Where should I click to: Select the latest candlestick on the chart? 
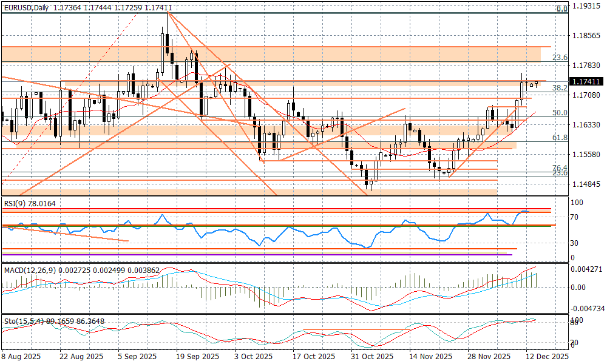coord(536,83)
